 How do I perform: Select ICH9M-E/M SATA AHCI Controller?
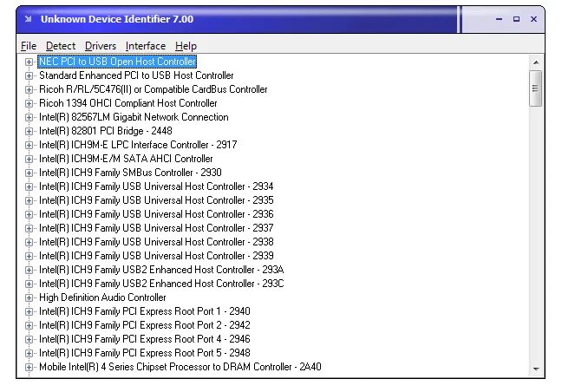tap(126, 159)
